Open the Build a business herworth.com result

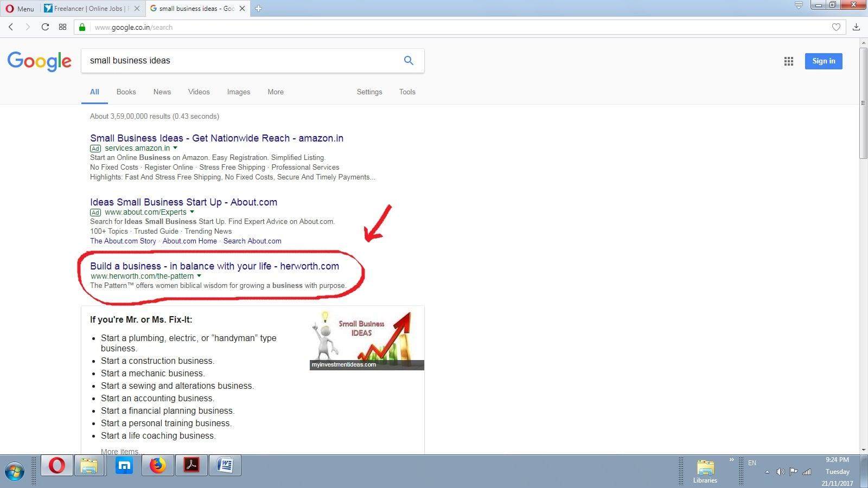point(214,266)
